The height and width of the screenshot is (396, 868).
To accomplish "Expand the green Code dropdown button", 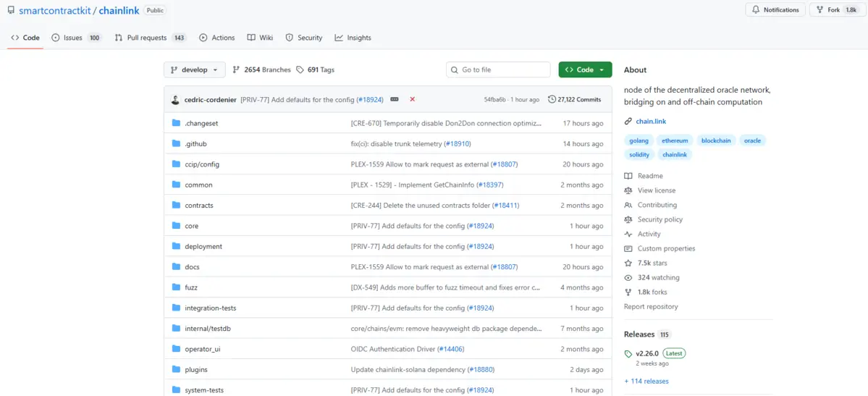I will click(585, 69).
